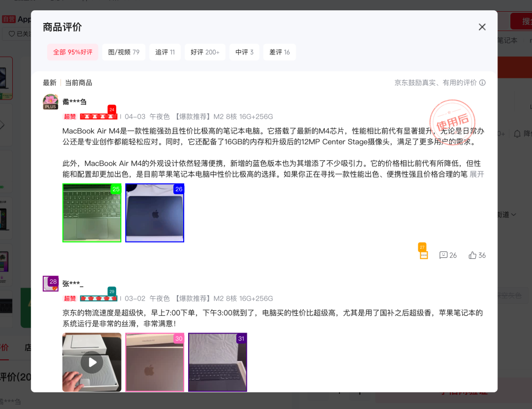Like the first review with 36 thumbs up
Image resolution: width=532 pixels, height=409 pixels.
point(477,255)
